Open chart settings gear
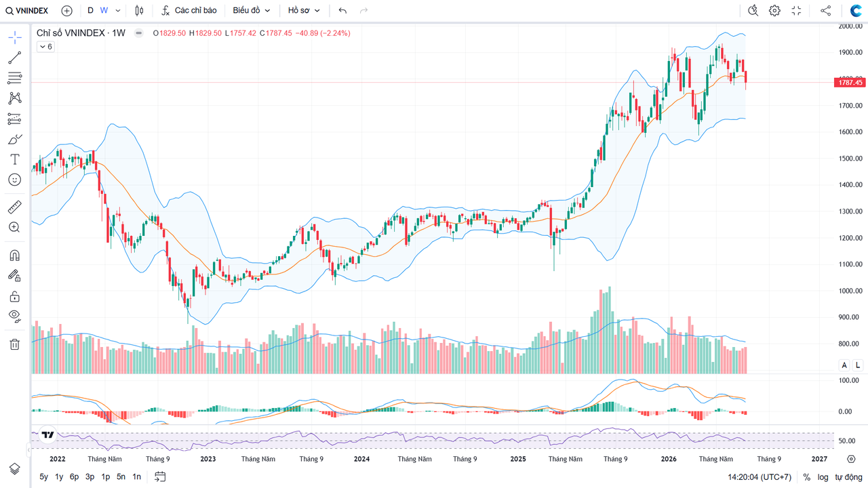Image resolution: width=868 pixels, height=488 pixels. click(774, 11)
